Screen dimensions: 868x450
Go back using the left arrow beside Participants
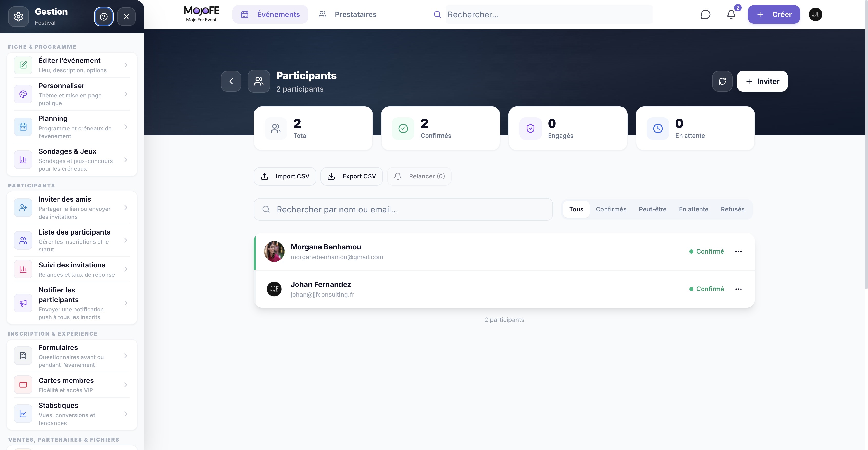(x=231, y=81)
